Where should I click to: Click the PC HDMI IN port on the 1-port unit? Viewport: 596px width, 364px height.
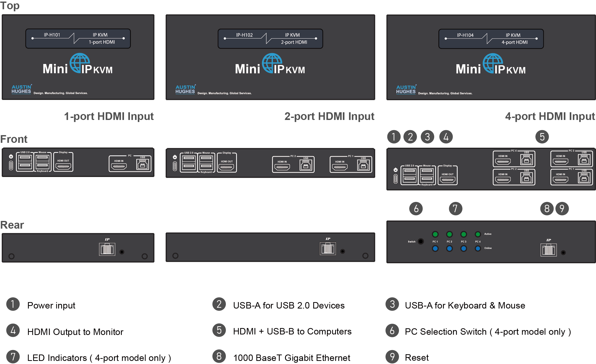pyautogui.click(x=119, y=166)
